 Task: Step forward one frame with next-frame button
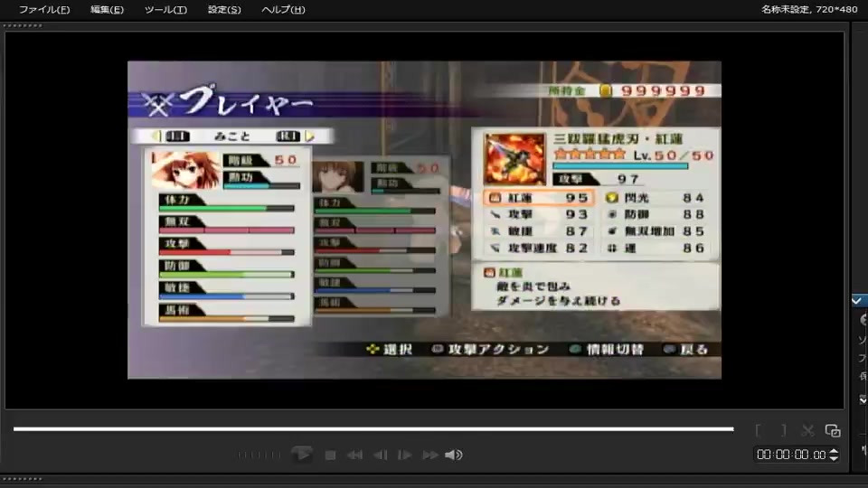point(405,455)
